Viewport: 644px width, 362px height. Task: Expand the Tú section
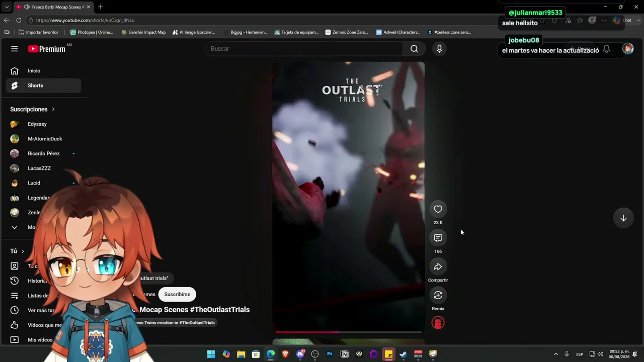17,251
